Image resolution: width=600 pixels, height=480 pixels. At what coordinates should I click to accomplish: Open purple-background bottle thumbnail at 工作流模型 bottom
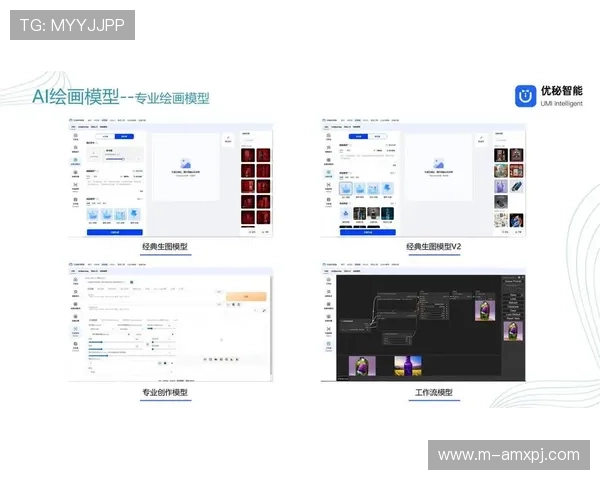[362, 366]
